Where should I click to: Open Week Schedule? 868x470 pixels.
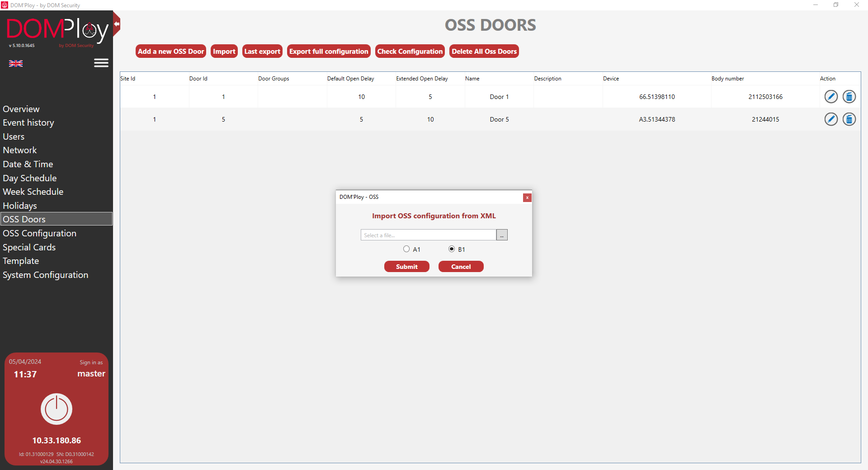[x=33, y=192]
